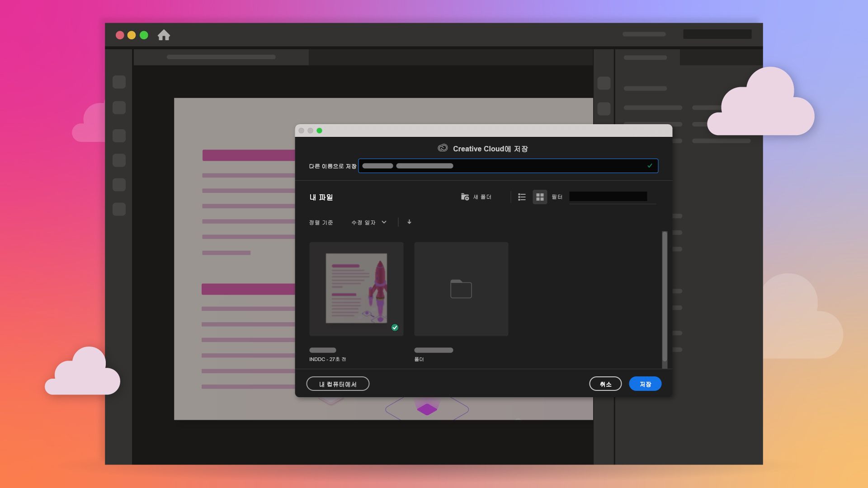
Task: Switch to list view icon
Action: tap(522, 197)
